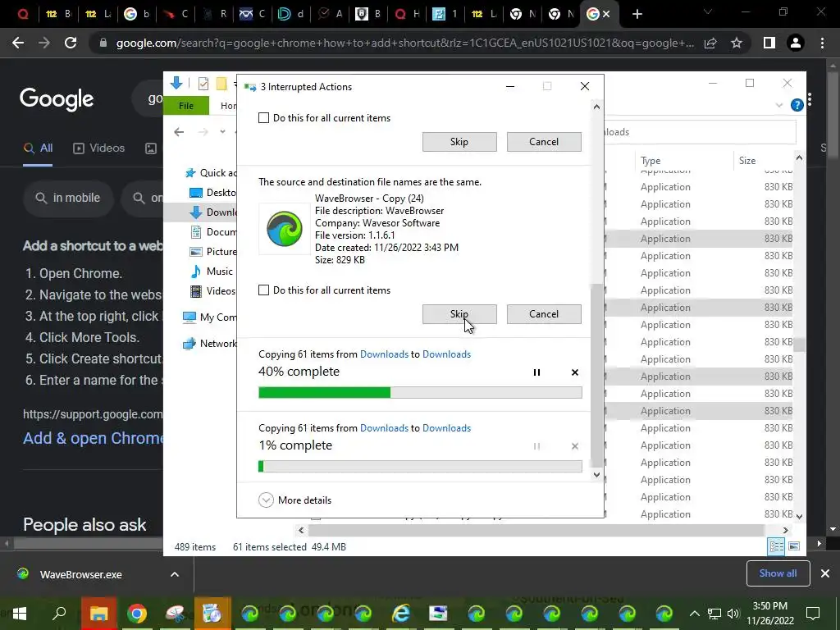The image size is (840, 630).
Task: Open Windows Start menu
Action: coord(20,614)
